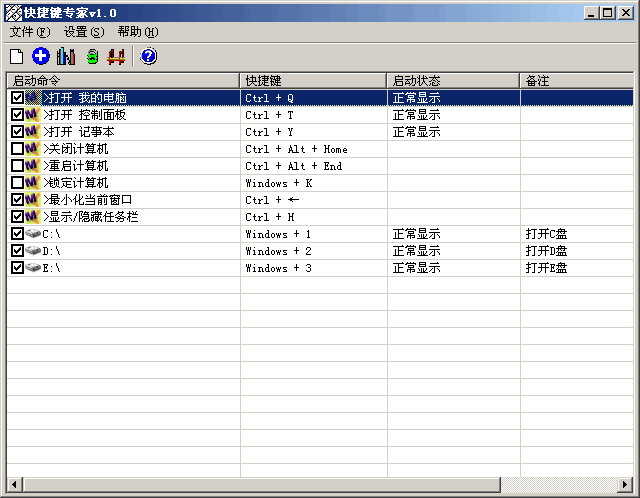The image size is (640, 498).
Task: Minimize the 快捷键专家 window
Action: [x=592, y=13]
